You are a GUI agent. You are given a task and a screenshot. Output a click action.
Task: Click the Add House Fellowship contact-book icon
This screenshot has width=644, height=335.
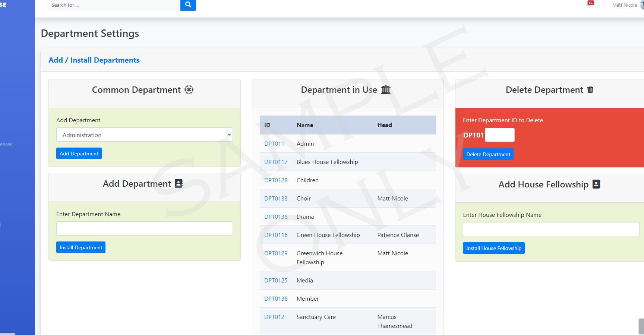tap(596, 184)
